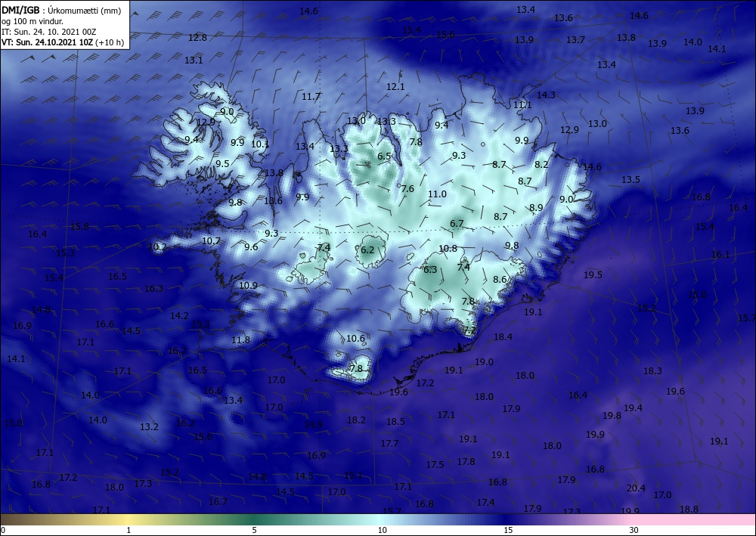The width and height of the screenshot is (756, 536).
Task: Click the map value 19.8
Action: [612, 415]
